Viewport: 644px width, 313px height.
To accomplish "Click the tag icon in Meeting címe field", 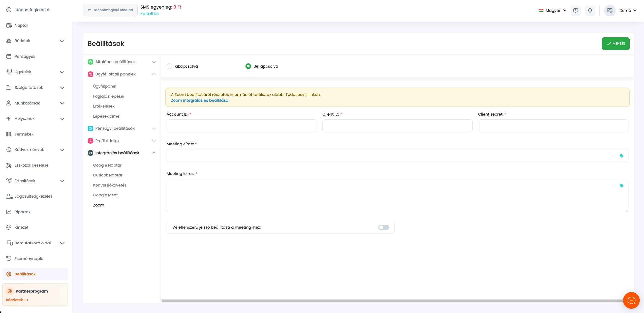I will pyautogui.click(x=621, y=156).
